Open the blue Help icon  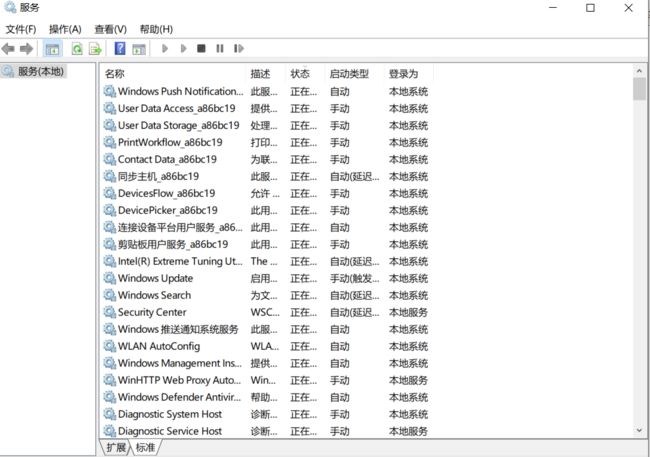tap(120, 49)
